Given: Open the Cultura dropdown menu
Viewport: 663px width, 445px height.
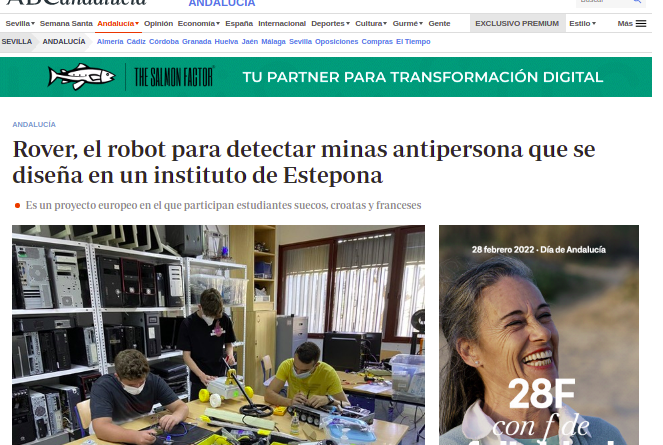Looking at the screenshot, I should pos(374,23).
